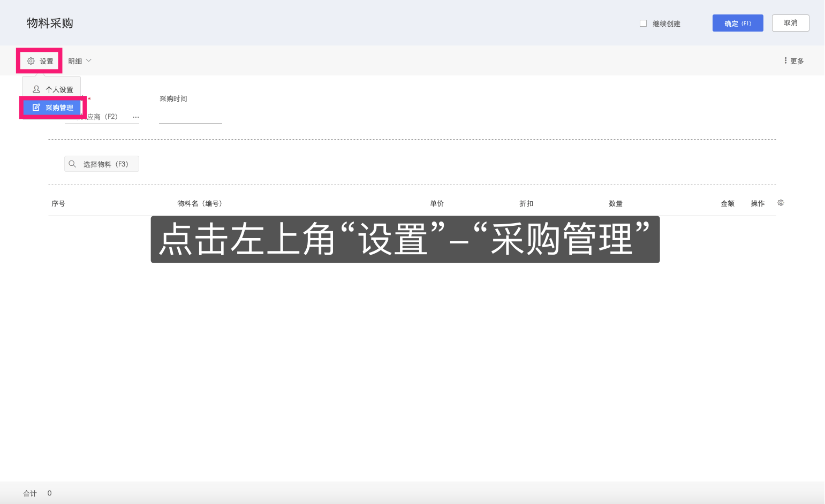Click the edit-pencil icon in 采购管理 entry
The width and height of the screenshot is (825, 504).
[36, 107]
